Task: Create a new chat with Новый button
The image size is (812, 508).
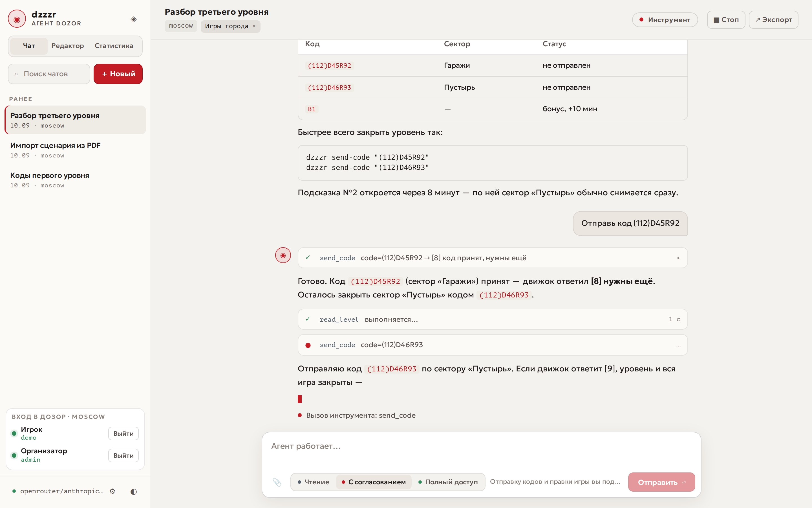Action: 118,74
